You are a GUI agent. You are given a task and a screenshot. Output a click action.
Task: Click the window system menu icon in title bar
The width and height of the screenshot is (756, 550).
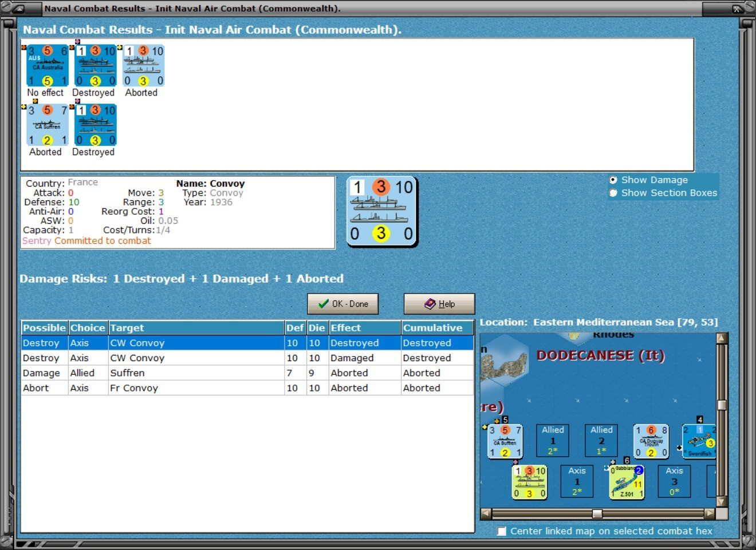(x=18, y=9)
